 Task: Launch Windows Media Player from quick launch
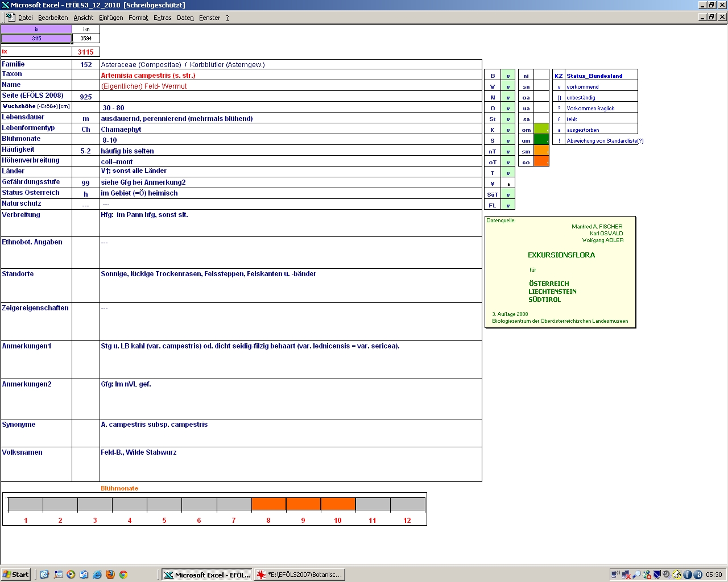pos(71,575)
